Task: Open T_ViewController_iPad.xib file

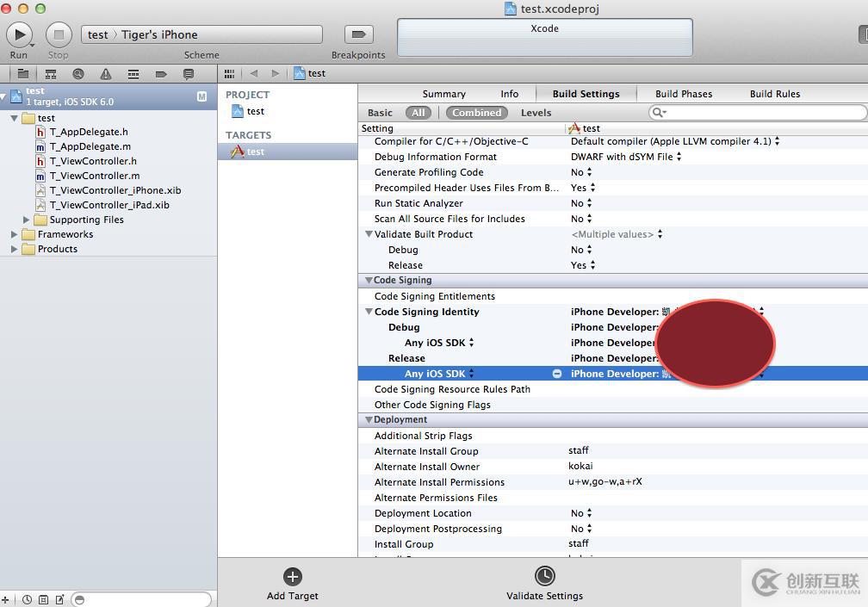Action: pyautogui.click(x=109, y=205)
